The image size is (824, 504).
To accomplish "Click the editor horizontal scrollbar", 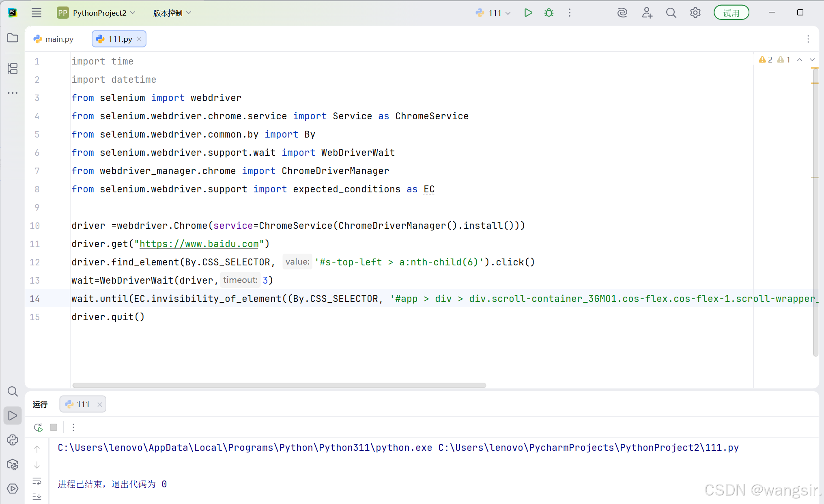I will click(279, 385).
